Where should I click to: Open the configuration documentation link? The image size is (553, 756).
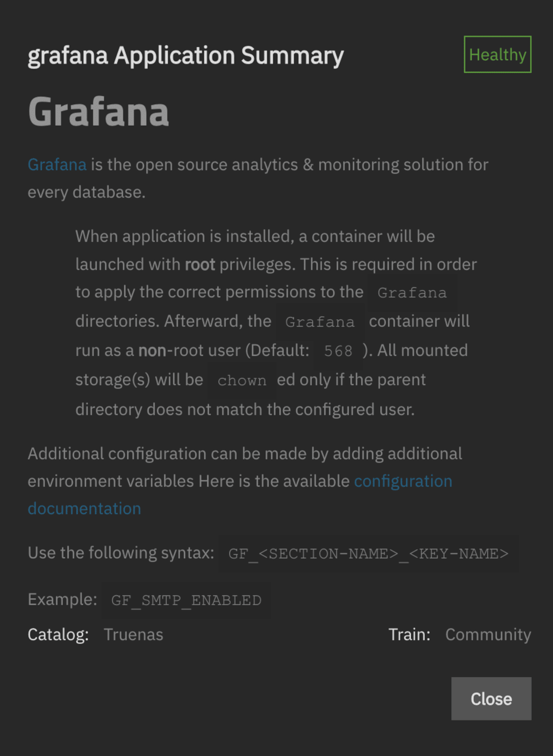403,481
